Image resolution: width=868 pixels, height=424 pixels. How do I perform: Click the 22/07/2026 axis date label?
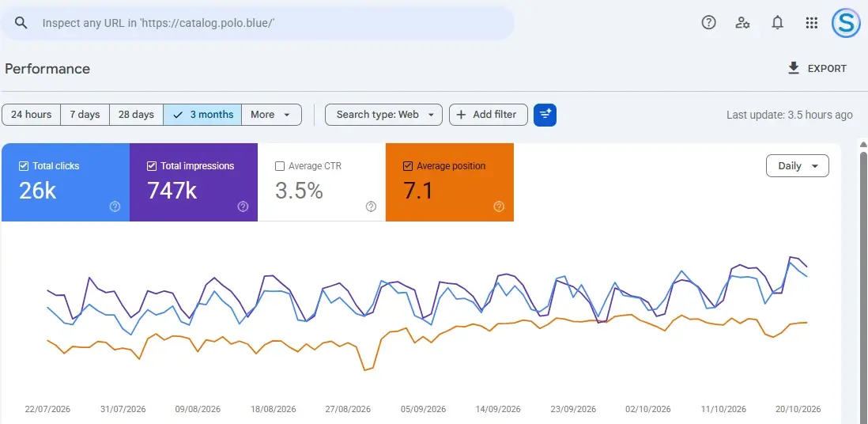[47, 409]
